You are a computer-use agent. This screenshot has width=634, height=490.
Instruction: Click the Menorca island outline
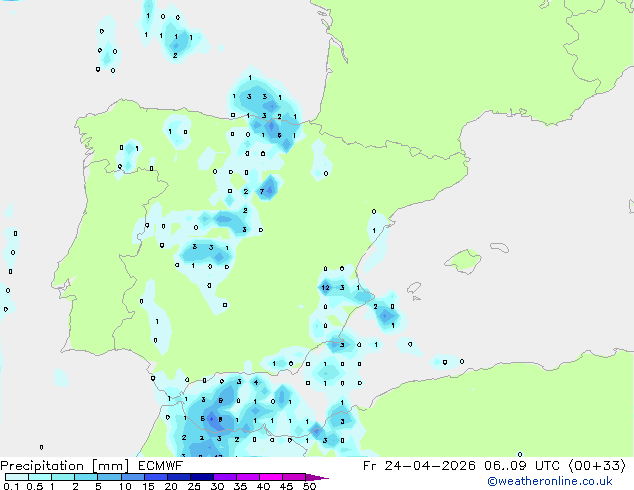[499, 247]
